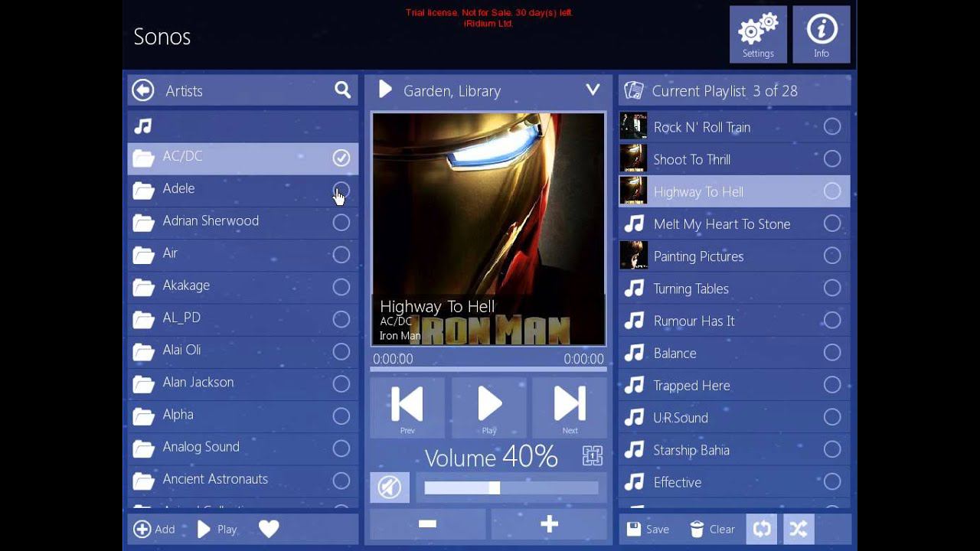
Task: Click the music note beside Effective
Action: [634, 482]
